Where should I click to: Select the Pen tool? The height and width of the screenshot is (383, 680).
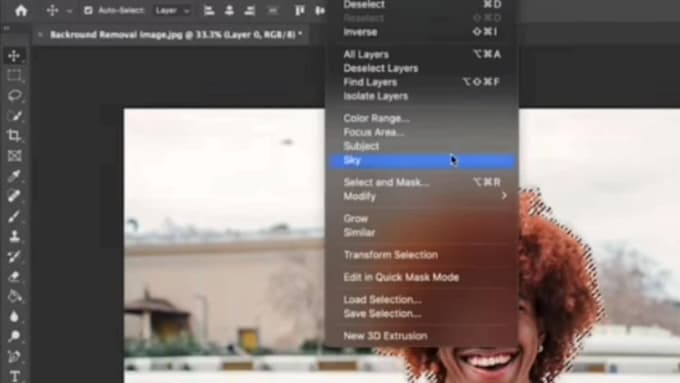(x=14, y=357)
